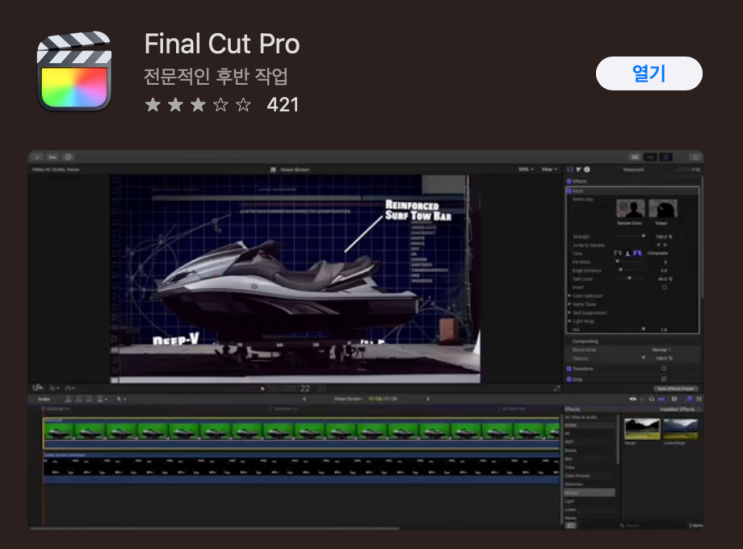Click the 421 ratings count

[283, 105]
